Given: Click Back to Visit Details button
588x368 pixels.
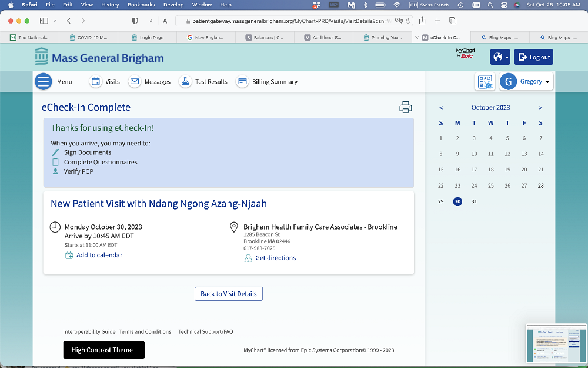Looking at the screenshot, I should [x=228, y=294].
